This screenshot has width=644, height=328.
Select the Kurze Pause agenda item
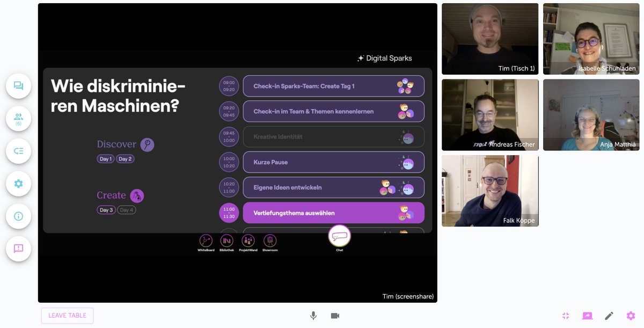pos(334,162)
